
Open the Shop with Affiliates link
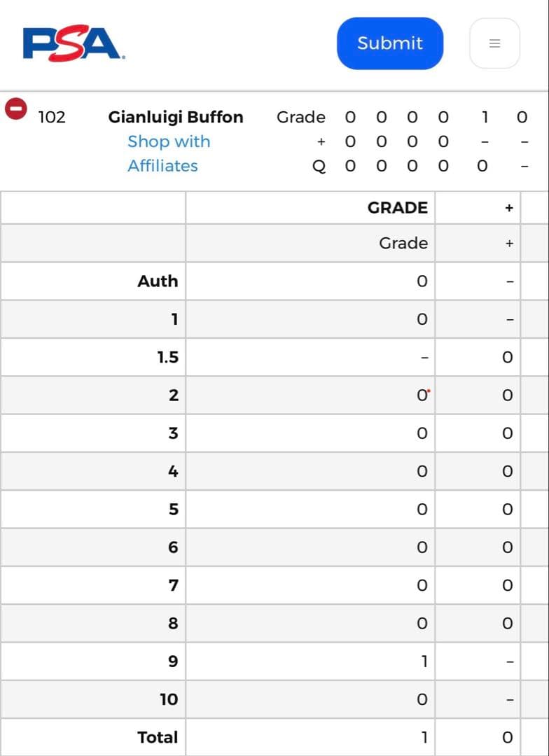[x=168, y=153]
